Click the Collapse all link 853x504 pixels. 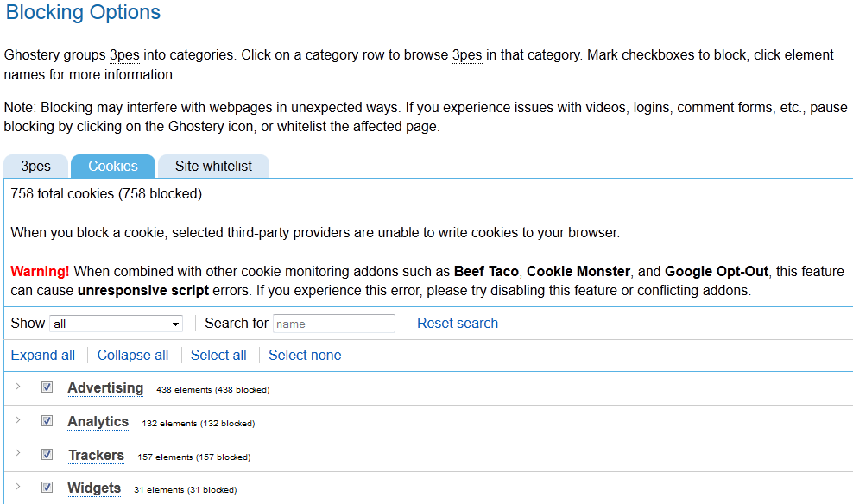click(x=132, y=355)
